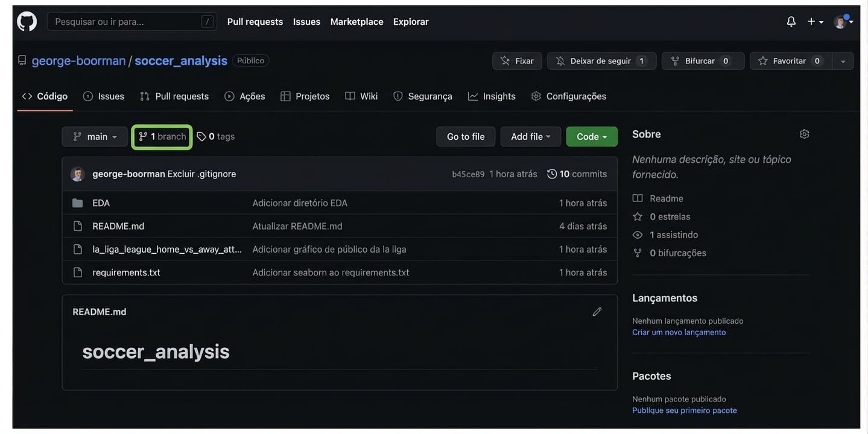
Task: Open the notifications bell
Action: 791,22
